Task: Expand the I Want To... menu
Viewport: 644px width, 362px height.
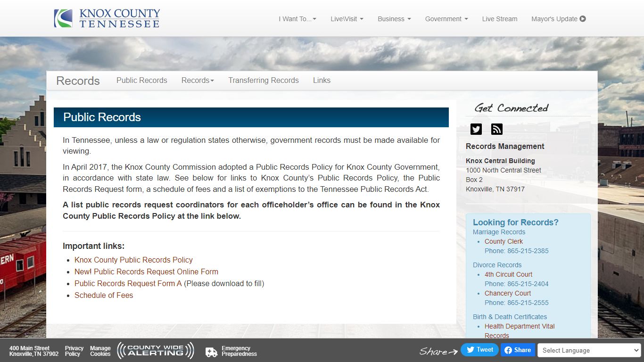Action: coord(297,19)
